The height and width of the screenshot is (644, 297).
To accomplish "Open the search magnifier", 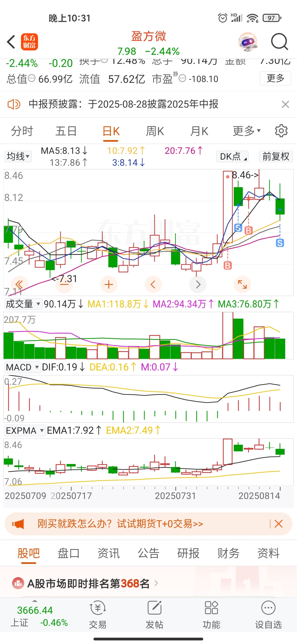I will coord(279,42).
